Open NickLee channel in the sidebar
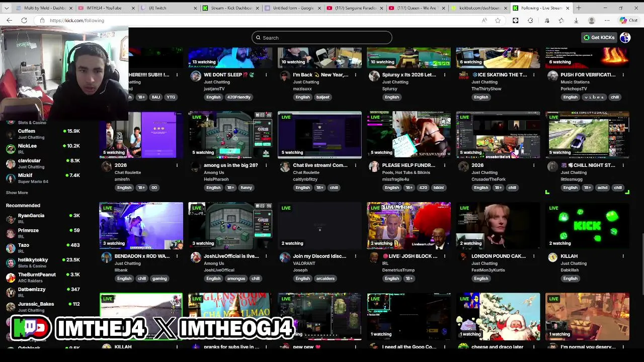The image size is (644, 362). pos(43,149)
